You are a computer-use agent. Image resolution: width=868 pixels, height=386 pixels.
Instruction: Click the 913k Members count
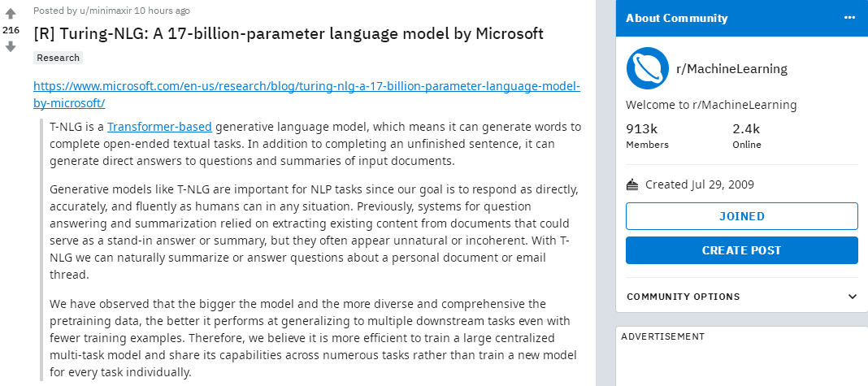click(x=642, y=129)
